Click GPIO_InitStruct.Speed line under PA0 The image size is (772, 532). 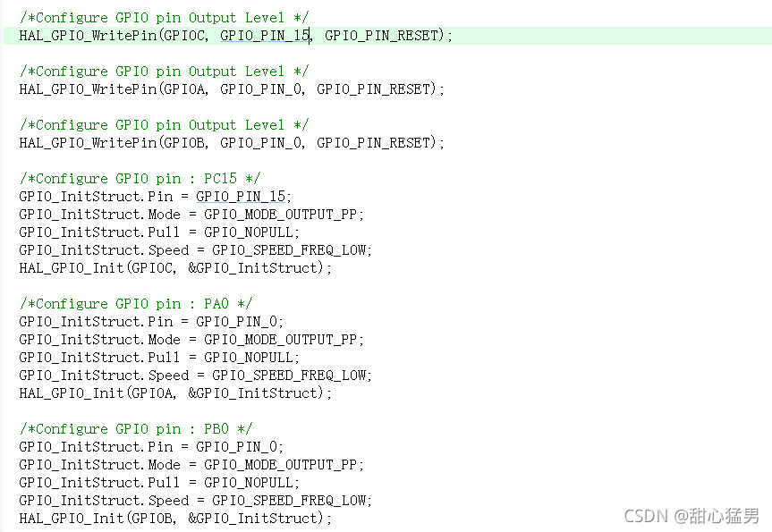(x=196, y=375)
